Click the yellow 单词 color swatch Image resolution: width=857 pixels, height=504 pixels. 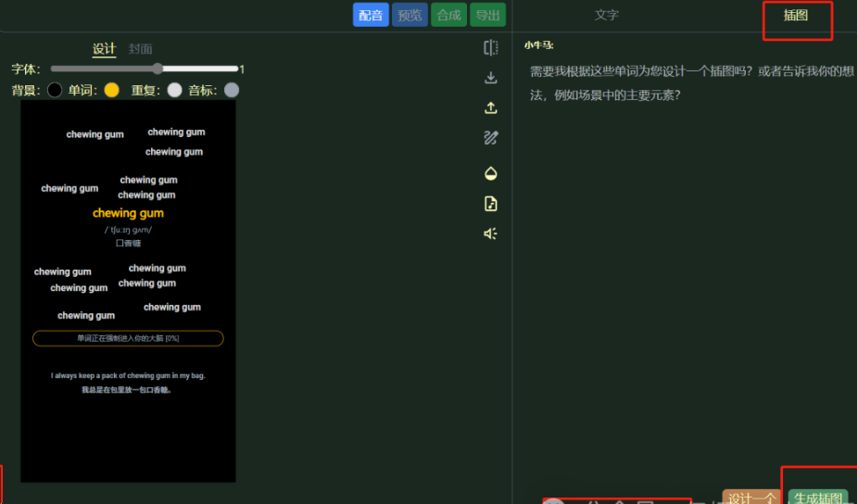coord(112,90)
